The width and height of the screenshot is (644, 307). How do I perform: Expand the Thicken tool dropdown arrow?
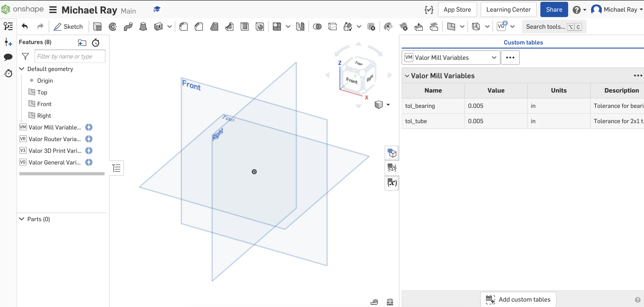pos(169,27)
